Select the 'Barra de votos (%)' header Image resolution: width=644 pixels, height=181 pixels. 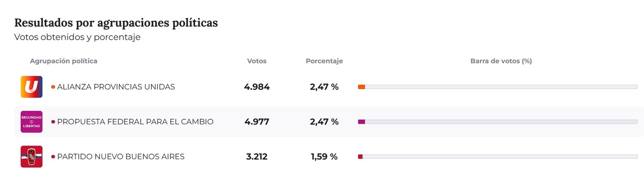pyautogui.click(x=501, y=61)
